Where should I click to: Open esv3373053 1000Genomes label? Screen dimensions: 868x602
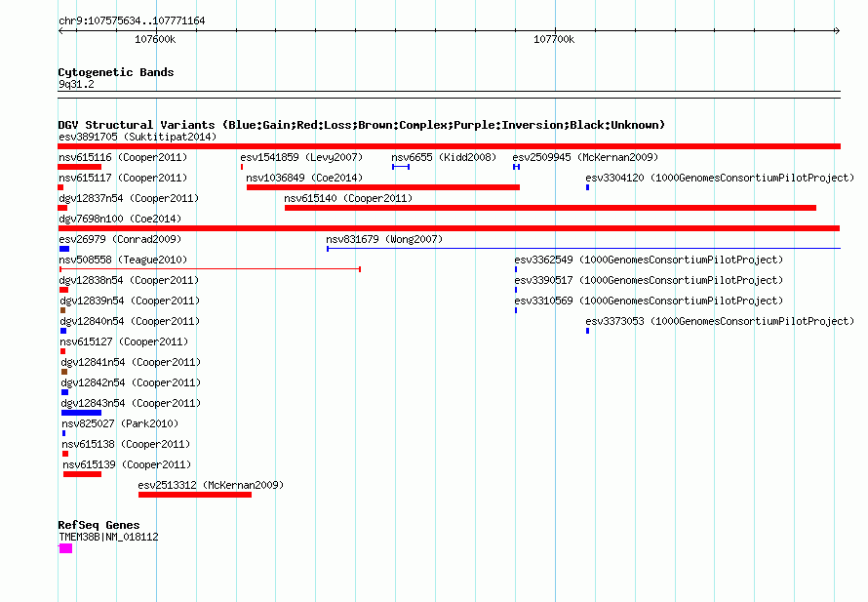point(720,321)
